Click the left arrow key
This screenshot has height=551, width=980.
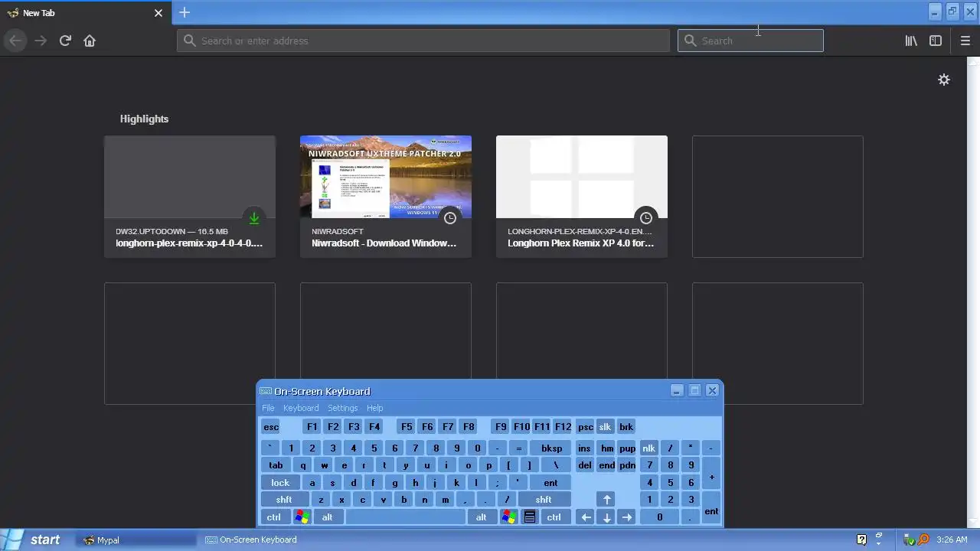click(x=586, y=517)
